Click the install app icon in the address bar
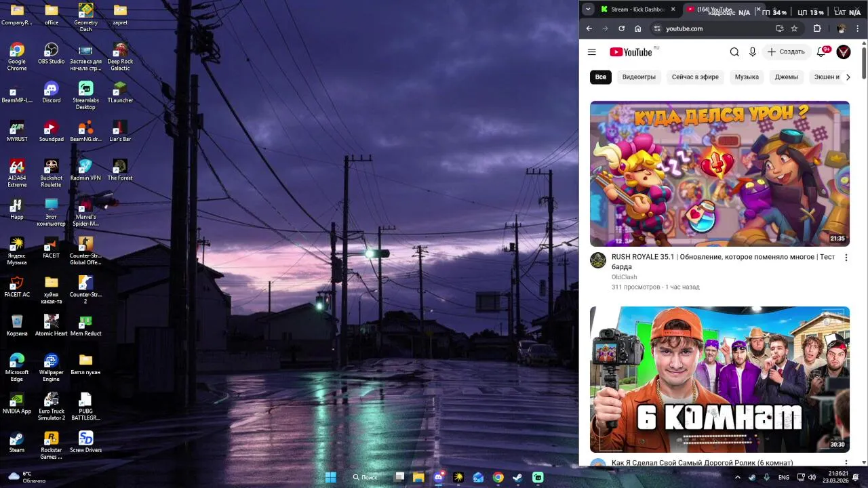Screen dimensions: 868x488 pos(780,28)
